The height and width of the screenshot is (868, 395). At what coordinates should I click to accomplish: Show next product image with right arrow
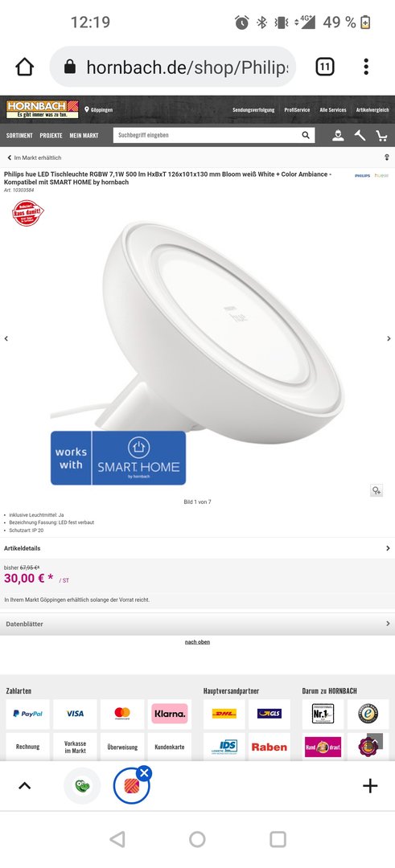tap(388, 338)
